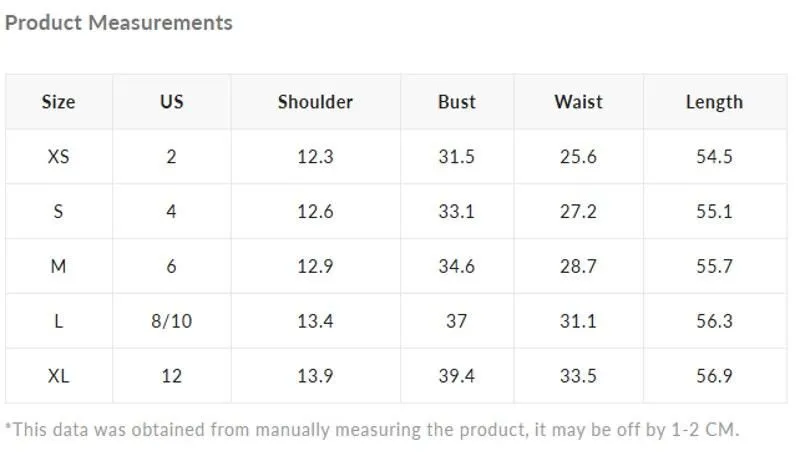This screenshot has width=800, height=456.
Task: Click the XS bust value 31.5
Action: tap(457, 157)
